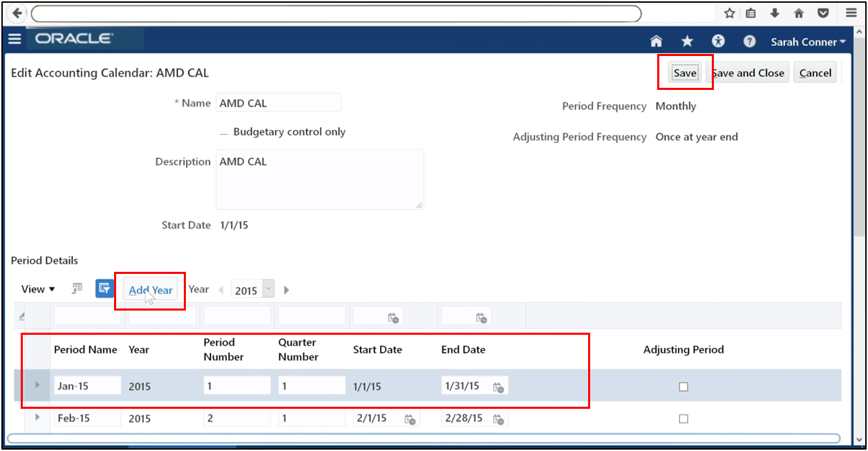Viewport: 868px width, 451px height.
Task: Open the View menu in Period Details
Action: [36, 288]
